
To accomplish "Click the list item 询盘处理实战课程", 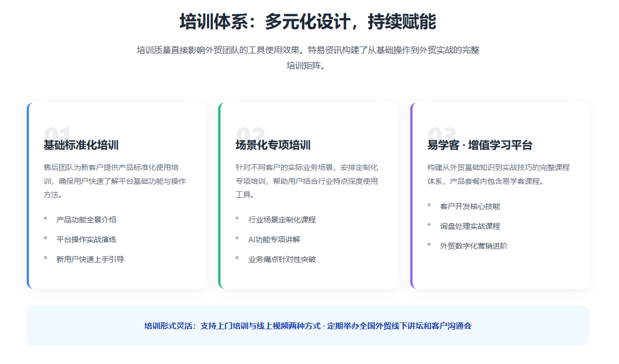I will (x=470, y=226).
